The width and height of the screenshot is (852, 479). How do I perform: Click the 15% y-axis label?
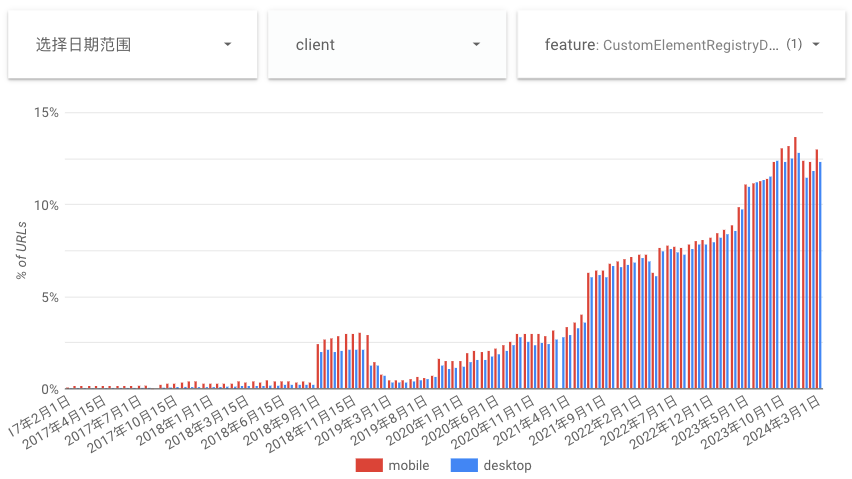(x=46, y=112)
